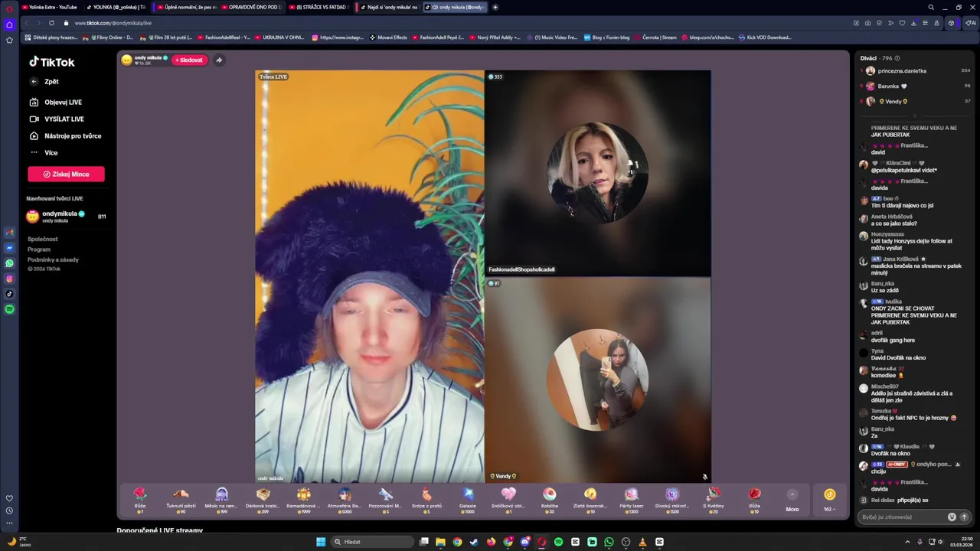Switch to OPRAVDOVÉ DNO POD D tab
Image resolution: width=980 pixels, height=551 pixels.
253,7
